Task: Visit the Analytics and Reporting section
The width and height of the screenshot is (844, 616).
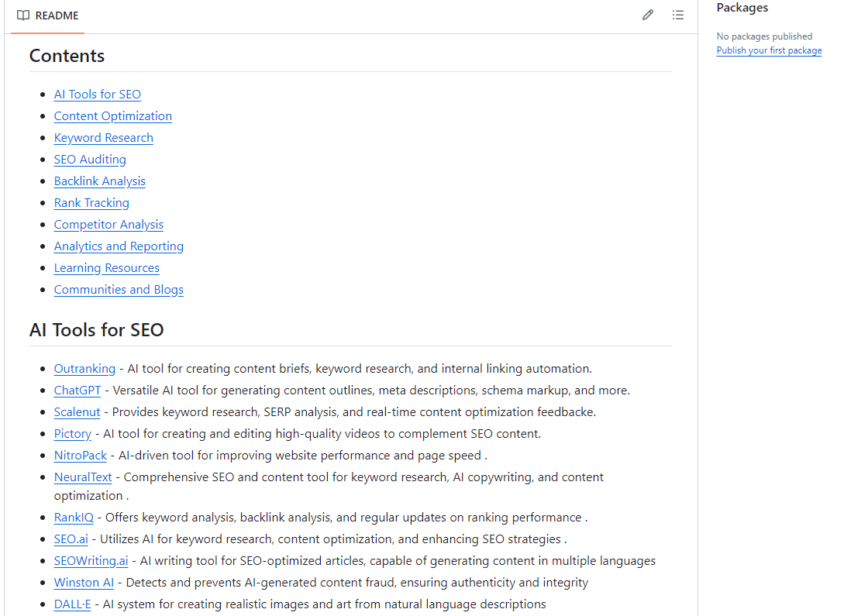Action: click(x=119, y=246)
